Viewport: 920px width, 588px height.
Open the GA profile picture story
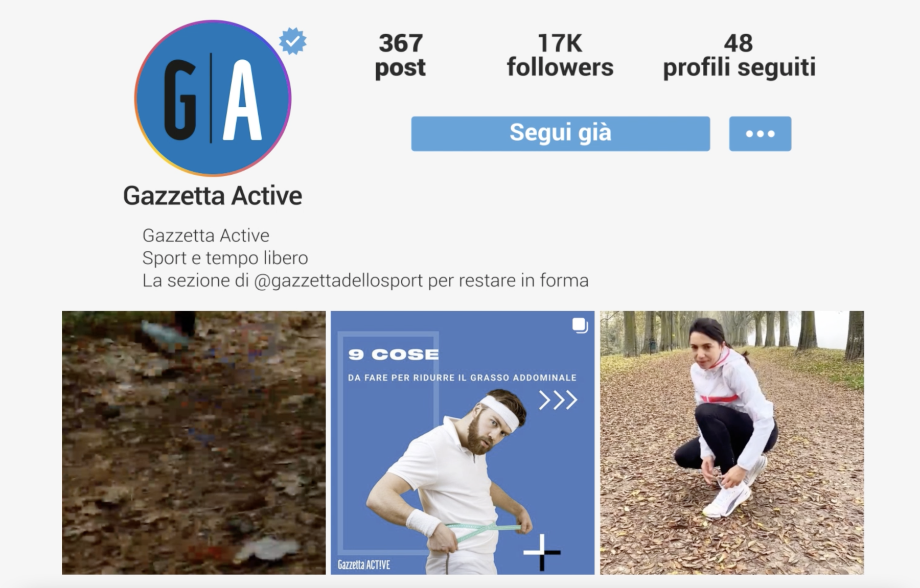tap(213, 98)
